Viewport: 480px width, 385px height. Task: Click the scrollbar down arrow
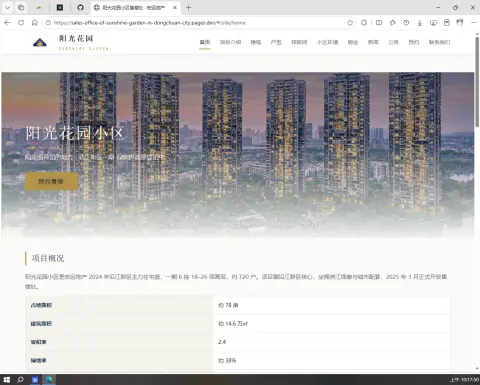(477, 369)
